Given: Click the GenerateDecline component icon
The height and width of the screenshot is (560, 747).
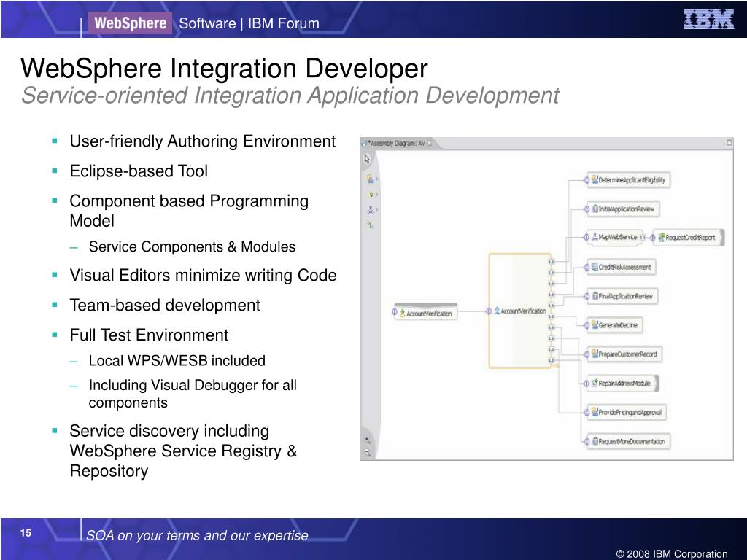Looking at the screenshot, I should click(595, 324).
